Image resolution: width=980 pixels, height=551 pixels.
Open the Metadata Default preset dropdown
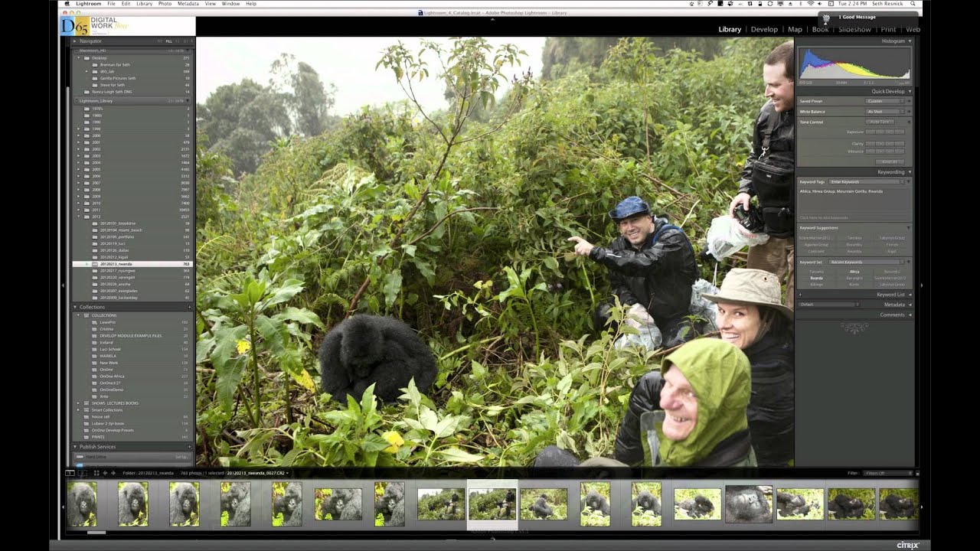pos(830,305)
